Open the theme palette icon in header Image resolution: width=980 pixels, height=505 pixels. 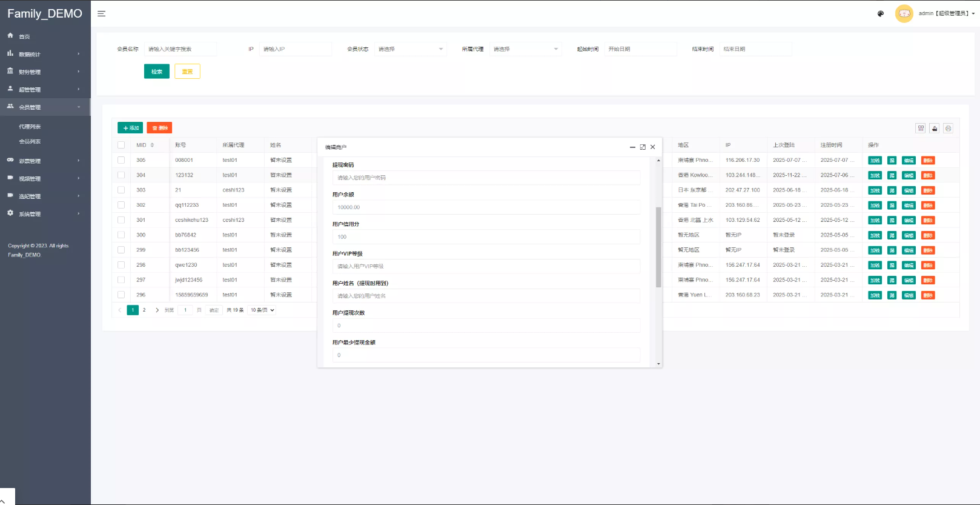coord(881,13)
